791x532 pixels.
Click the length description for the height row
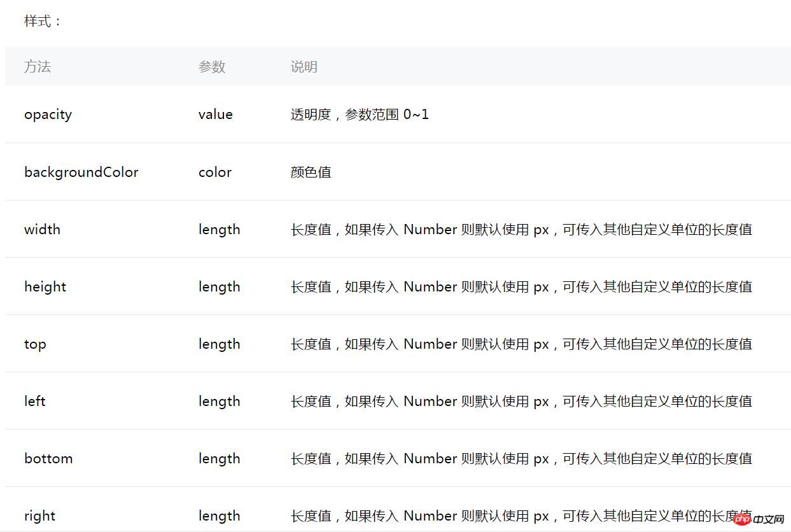click(521, 286)
